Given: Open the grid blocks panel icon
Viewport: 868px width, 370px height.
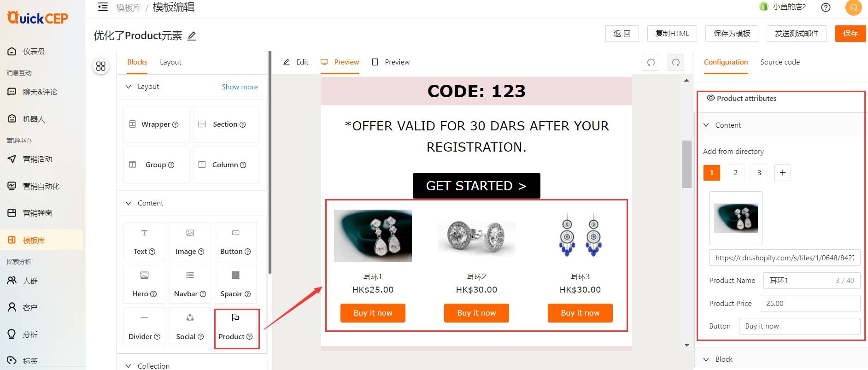Looking at the screenshot, I should pos(101,66).
